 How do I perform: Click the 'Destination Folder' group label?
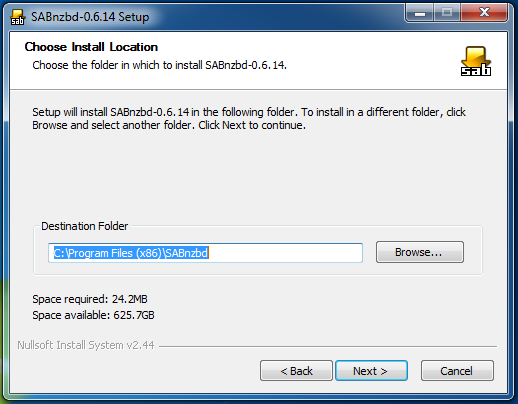point(85,226)
